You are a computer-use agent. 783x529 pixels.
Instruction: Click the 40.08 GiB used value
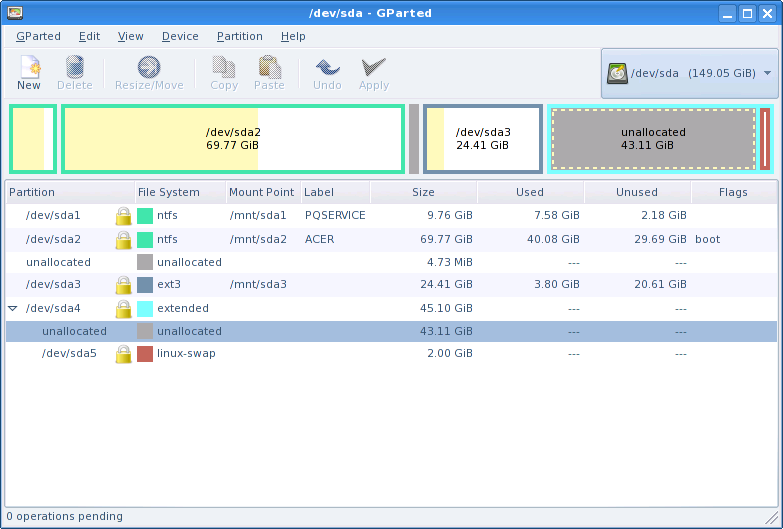tap(553, 239)
